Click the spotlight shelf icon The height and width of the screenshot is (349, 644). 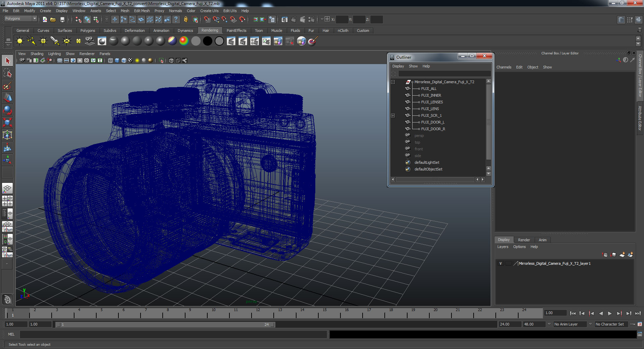pyautogui.click(x=55, y=41)
